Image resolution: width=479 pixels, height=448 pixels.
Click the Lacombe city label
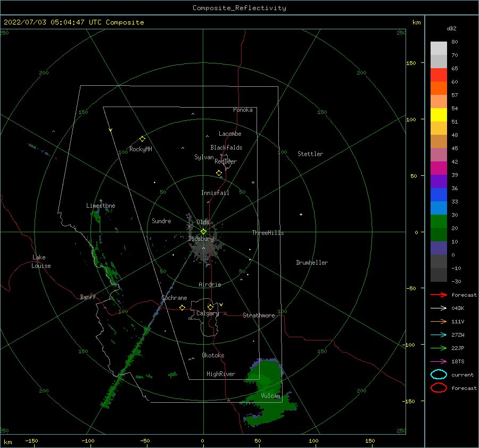click(x=230, y=134)
